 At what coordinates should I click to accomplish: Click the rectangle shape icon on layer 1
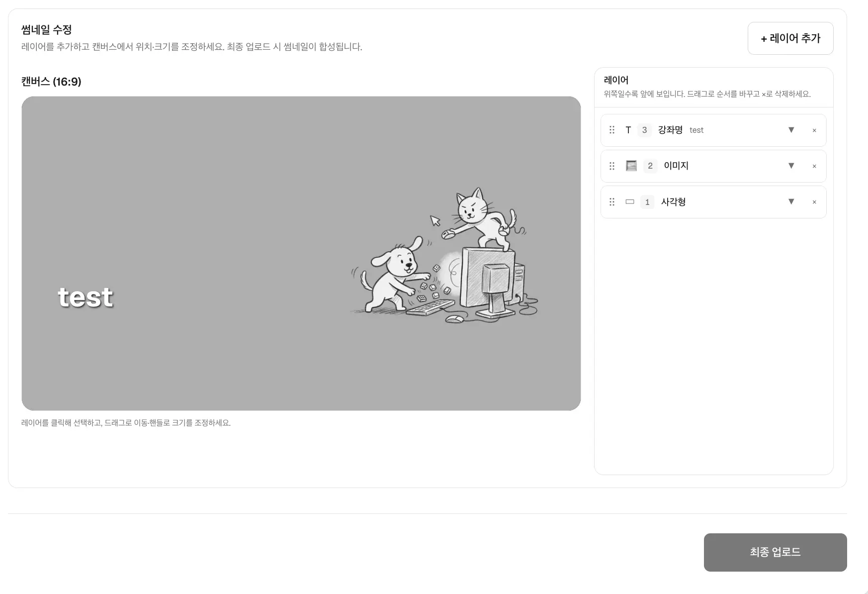click(x=630, y=201)
